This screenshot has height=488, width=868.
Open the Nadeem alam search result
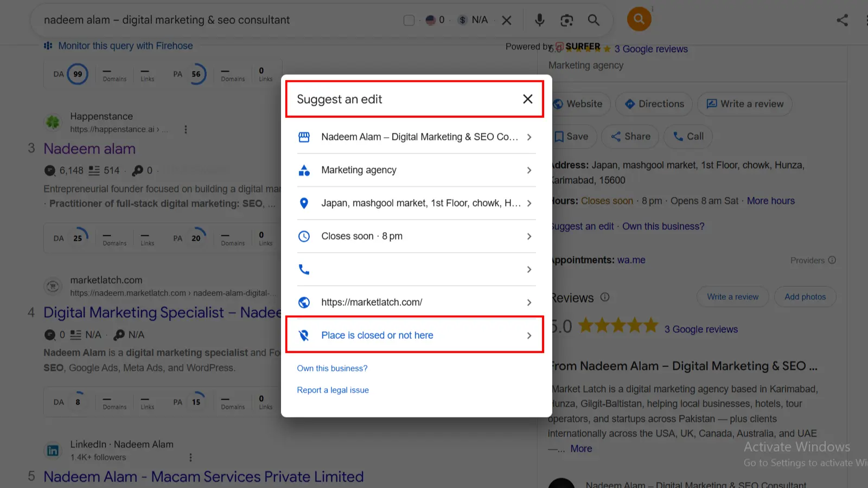[90, 149]
